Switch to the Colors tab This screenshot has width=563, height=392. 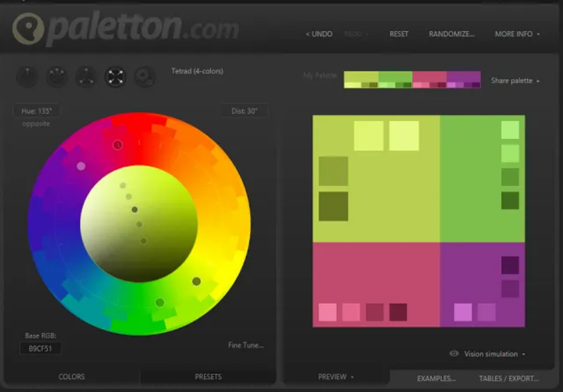coord(71,377)
